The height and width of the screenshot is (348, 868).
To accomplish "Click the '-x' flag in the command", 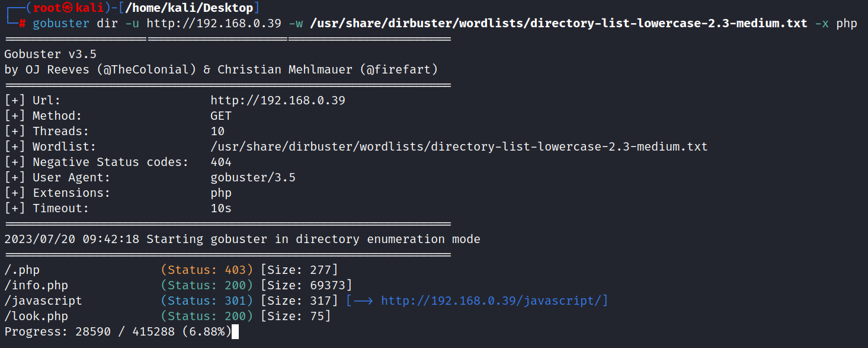I will pos(822,24).
